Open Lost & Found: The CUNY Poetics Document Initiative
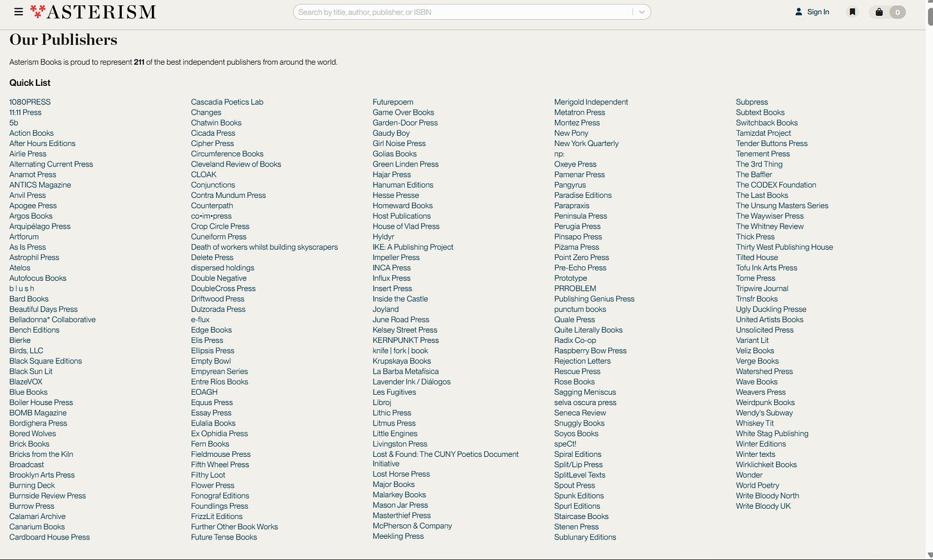Screen dimensions: 933x560 coord(445,459)
